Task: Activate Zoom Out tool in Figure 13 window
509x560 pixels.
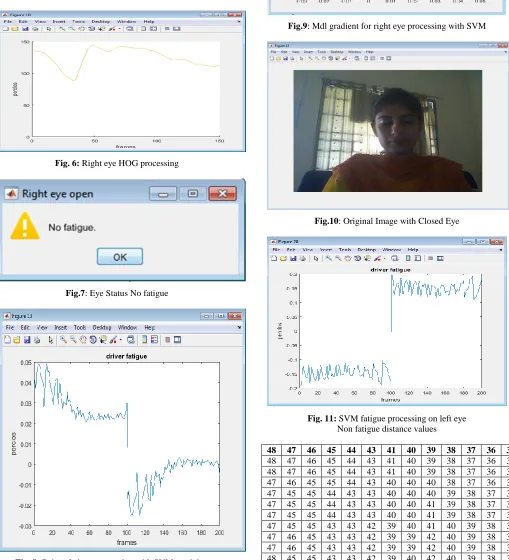Action: coord(73,340)
